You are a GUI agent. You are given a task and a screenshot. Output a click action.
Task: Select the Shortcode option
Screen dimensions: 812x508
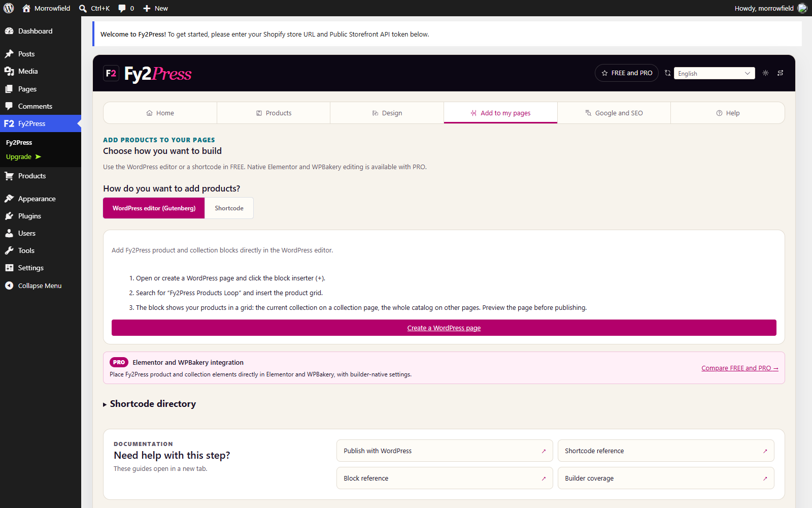[x=229, y=208]
